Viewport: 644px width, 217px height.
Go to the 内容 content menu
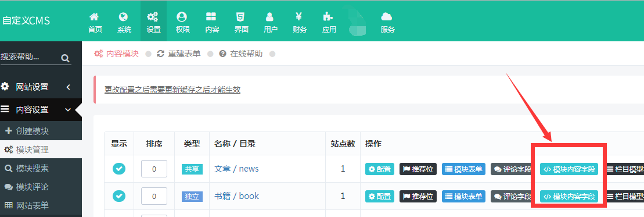[x=212, y=23]
